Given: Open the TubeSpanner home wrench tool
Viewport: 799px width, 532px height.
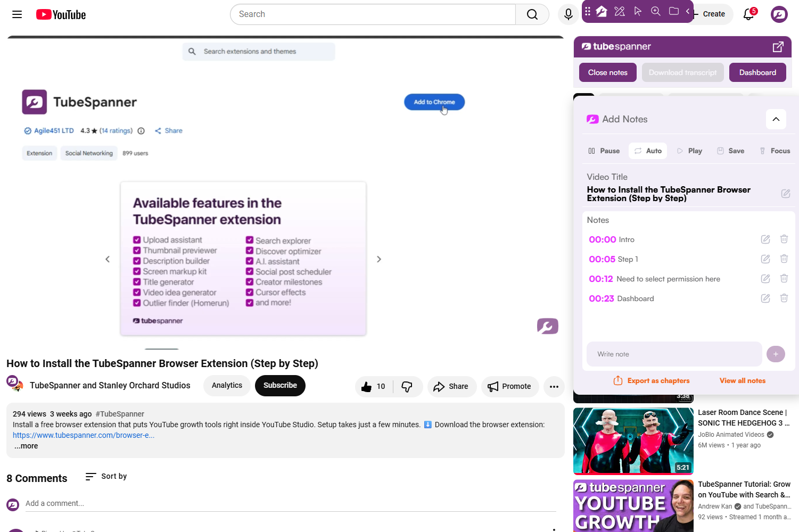Looking at the screenshot, I should click(x=602, y=11).
